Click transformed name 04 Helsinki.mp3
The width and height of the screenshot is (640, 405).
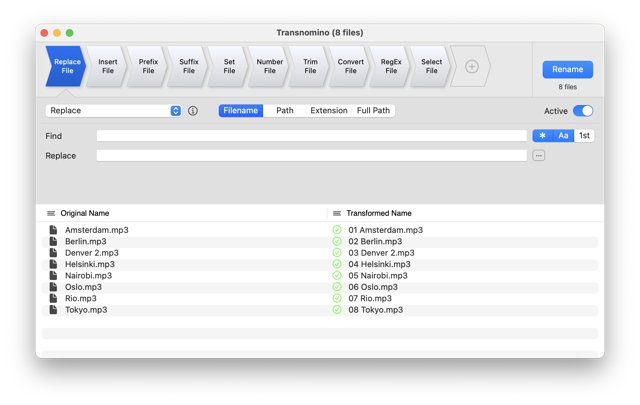point(379,264)
